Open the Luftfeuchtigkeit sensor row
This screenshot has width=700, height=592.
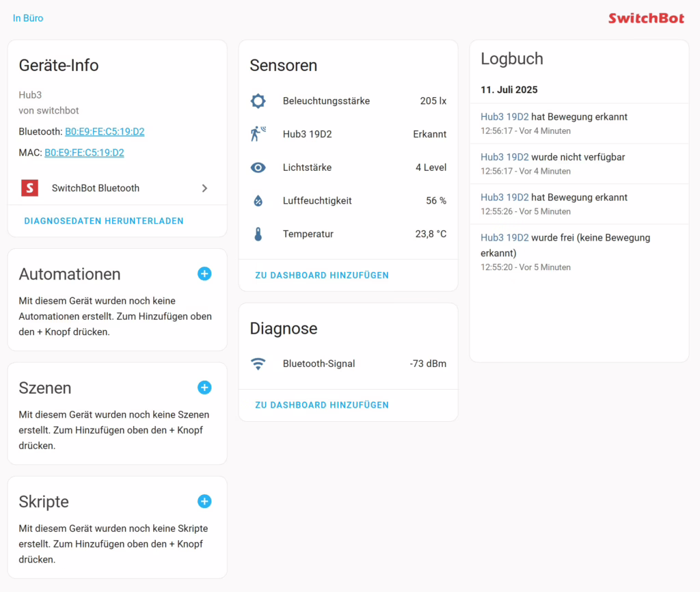(348, 201)
